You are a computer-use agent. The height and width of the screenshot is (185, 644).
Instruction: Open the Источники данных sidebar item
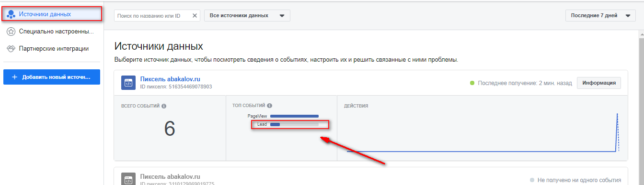click(52, 14)
